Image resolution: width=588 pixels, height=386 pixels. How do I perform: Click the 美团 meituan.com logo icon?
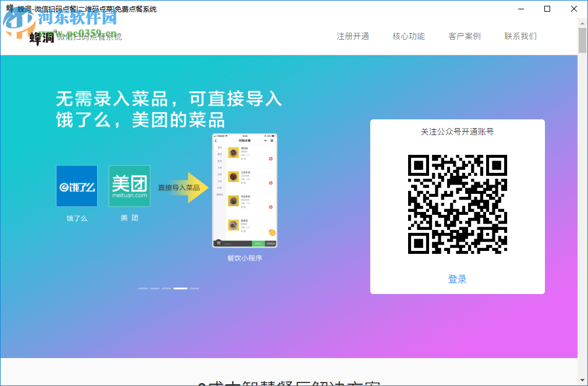click(129, 186)
